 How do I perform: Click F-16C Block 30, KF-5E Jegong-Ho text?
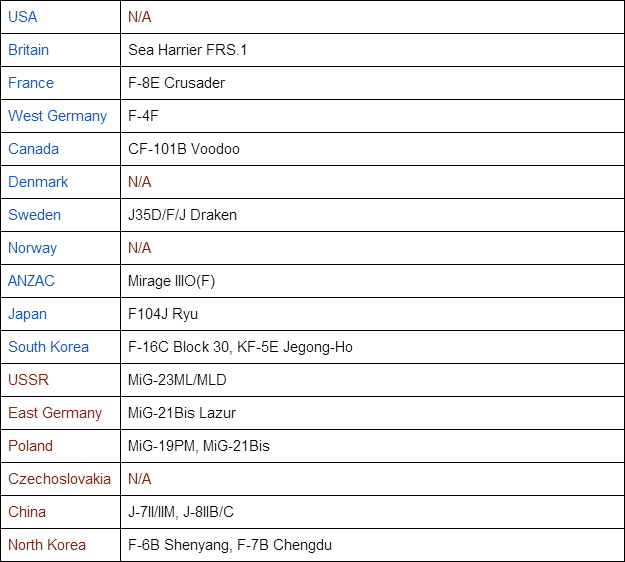240,347
